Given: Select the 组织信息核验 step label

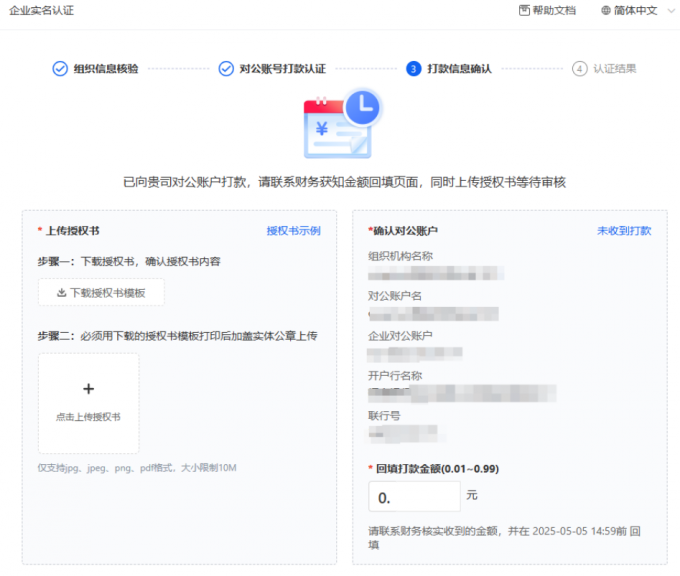Looking at the screenshot, I should (106, 69).
